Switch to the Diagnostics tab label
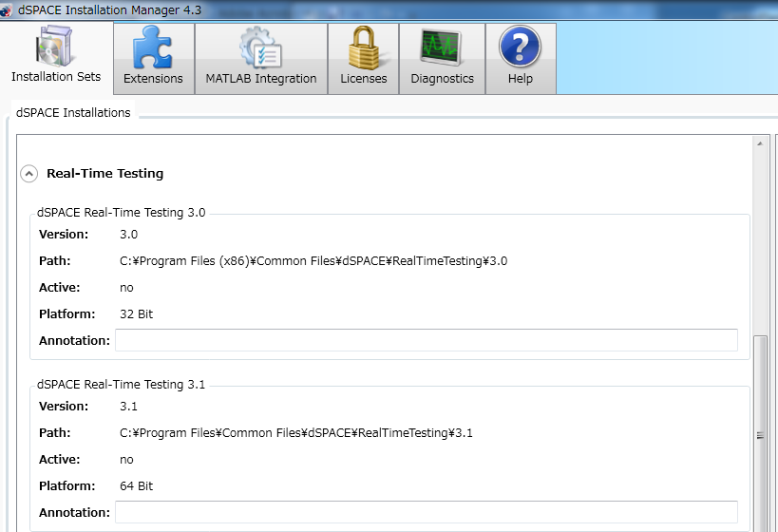Screen dimensions: 778x532 (442, 79)
